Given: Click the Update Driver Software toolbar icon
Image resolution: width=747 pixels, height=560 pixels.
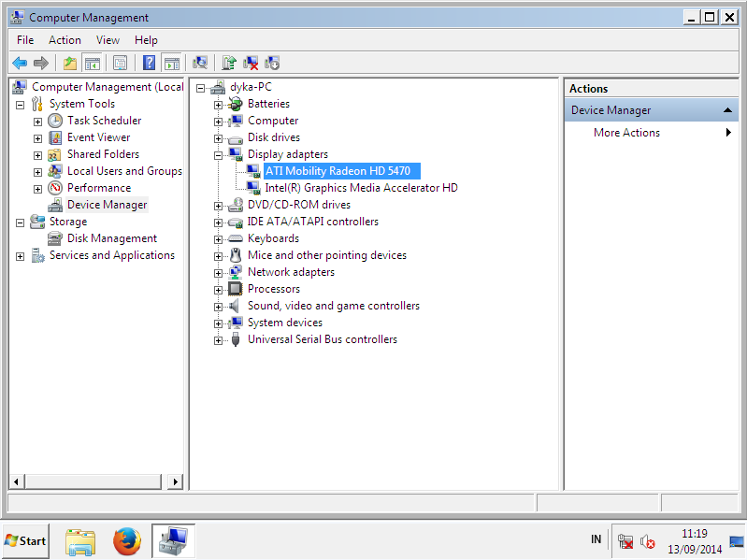Looking at the screenshot, I should (229, 63).
